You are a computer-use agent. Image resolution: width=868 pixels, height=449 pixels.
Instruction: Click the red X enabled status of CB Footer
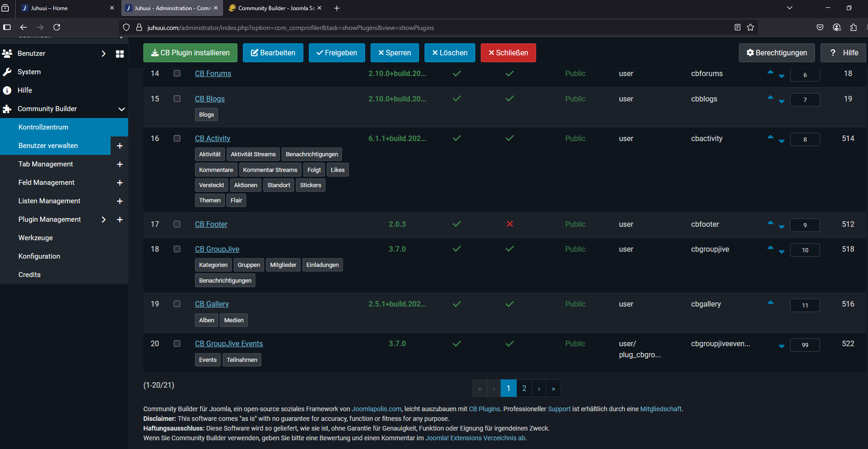click(510, 224)
